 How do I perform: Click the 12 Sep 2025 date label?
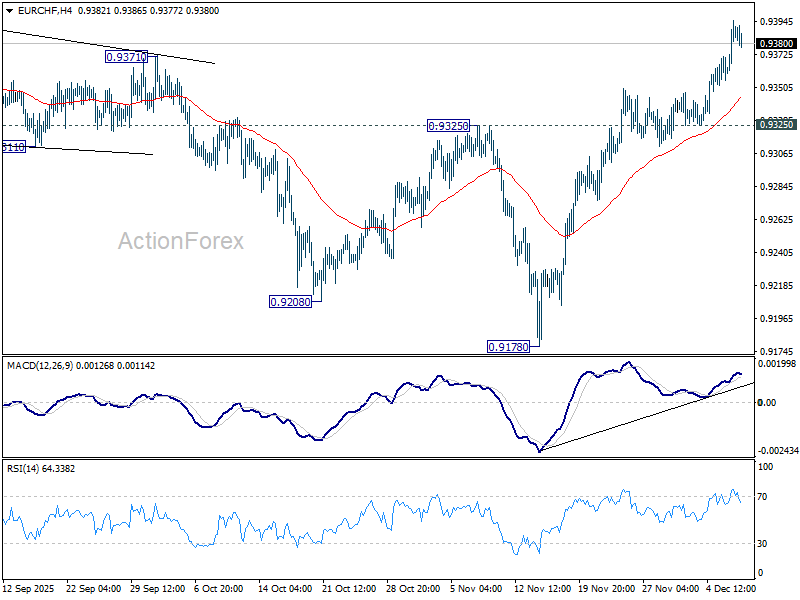pyautogui.click(x=29, y=588)
